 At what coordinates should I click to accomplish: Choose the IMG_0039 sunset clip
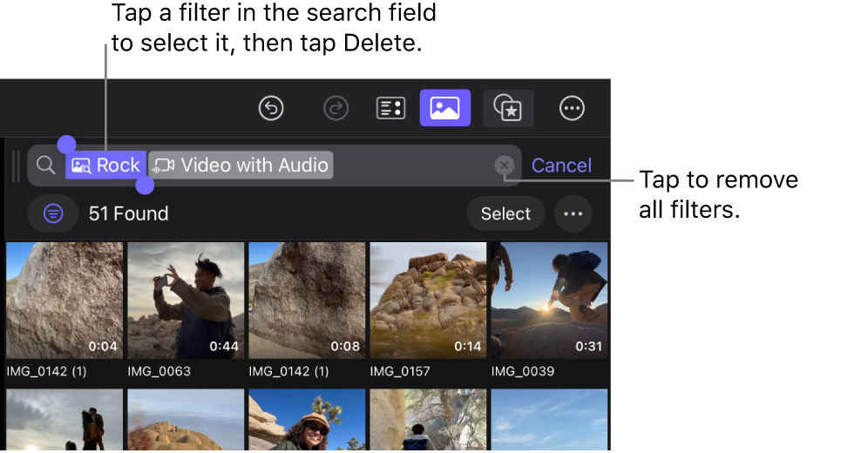point(549,301)
